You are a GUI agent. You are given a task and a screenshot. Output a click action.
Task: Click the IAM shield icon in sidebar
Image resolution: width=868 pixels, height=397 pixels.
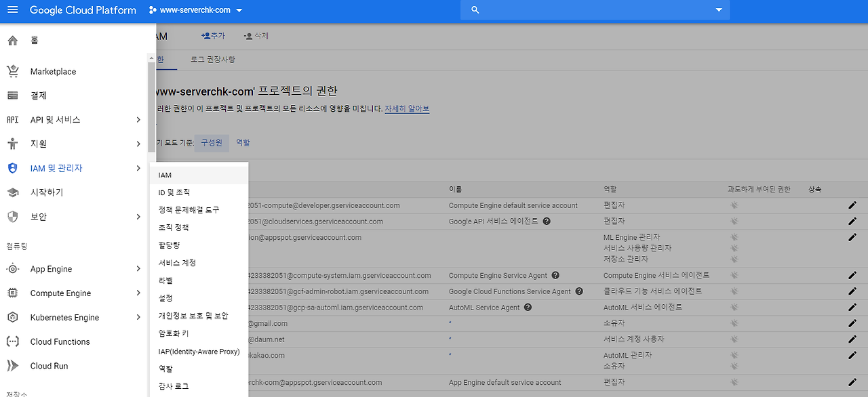pos(12,168)
